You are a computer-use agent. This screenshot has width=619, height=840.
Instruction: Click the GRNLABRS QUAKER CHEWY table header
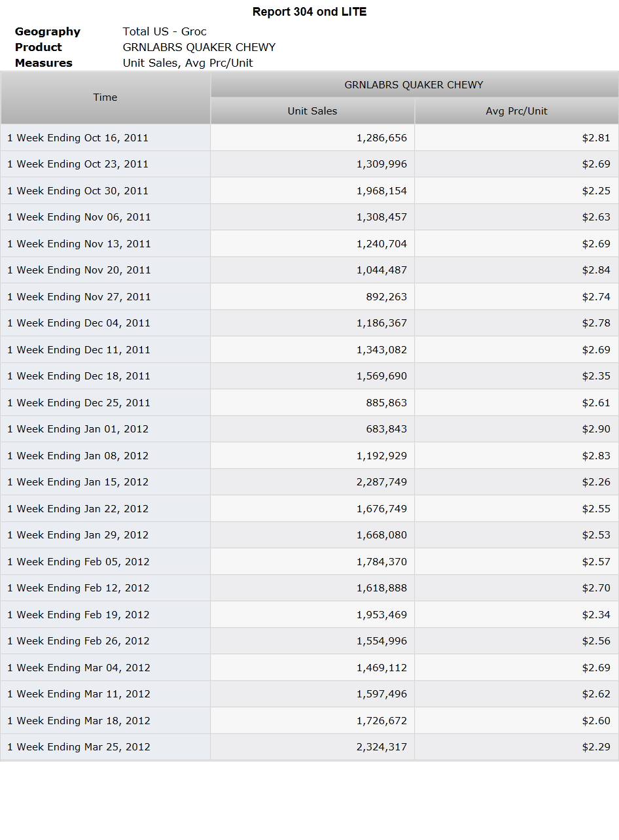click(414, 84)
